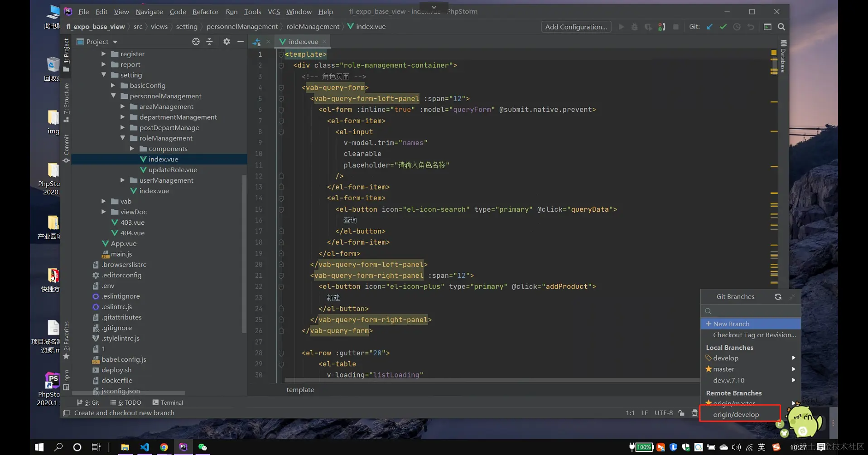
Task: Open the VCS menu
Action: click(274, 12)
